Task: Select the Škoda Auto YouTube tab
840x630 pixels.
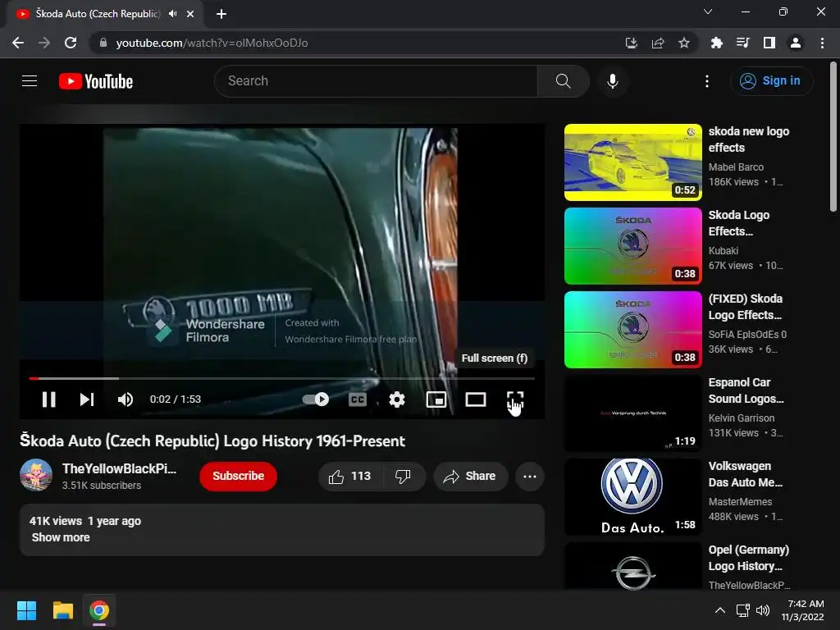Action: click(x=98, y=14)
